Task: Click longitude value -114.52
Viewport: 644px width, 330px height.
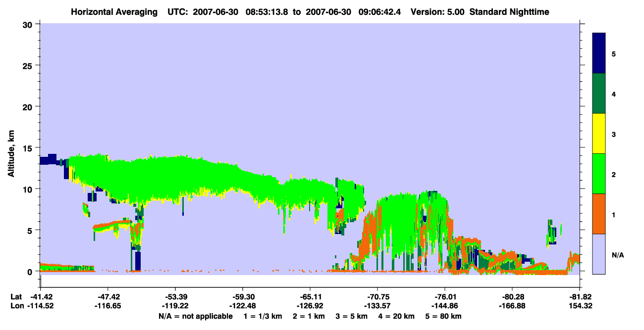Action: (40, 306)
